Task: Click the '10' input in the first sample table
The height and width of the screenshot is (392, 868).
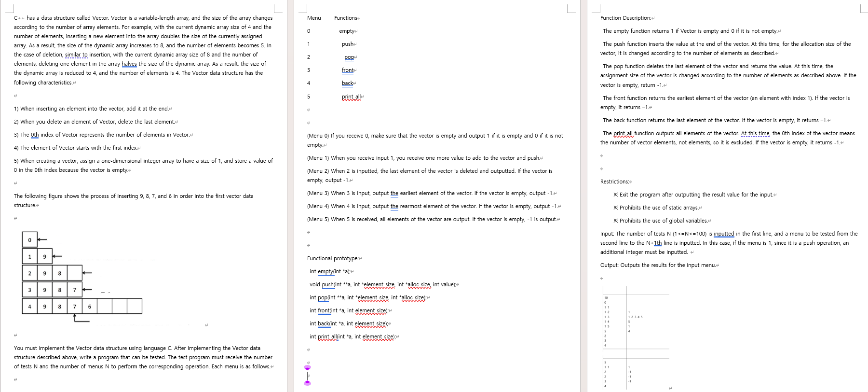Action: 606,298
